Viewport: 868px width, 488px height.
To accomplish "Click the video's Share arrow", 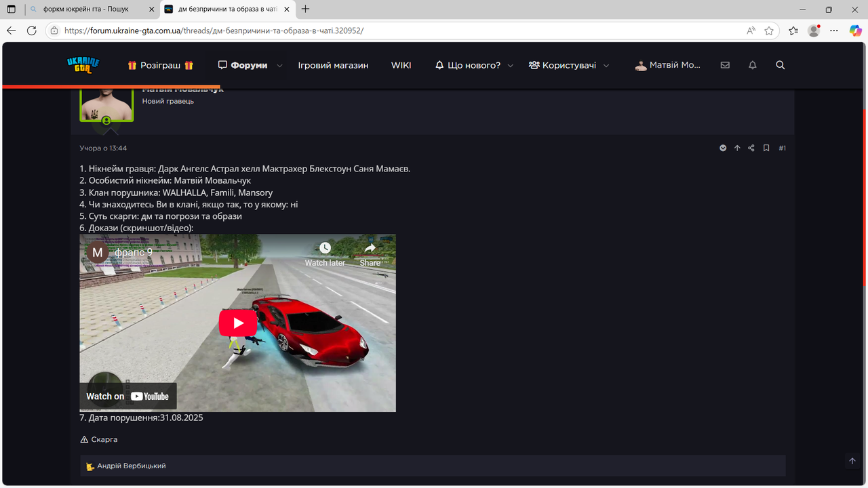I will [370, 254].
